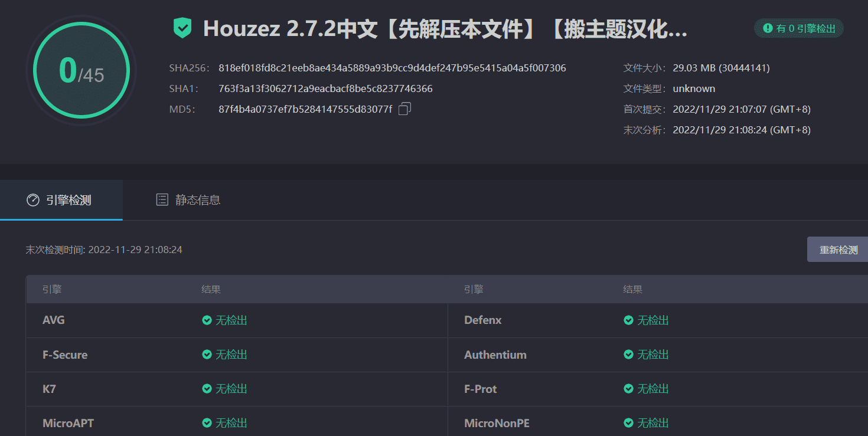Click the green shield icon beside the file title
This screenshot has width=868, height=436.
point(182,28)
